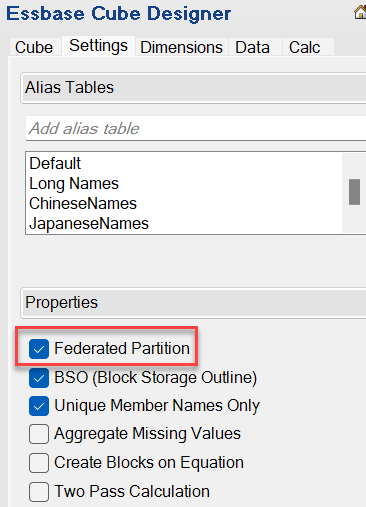The width and height of the screenshot is (366, 507).
Task: Select Long Names alias table
Action: pos(74,183)
